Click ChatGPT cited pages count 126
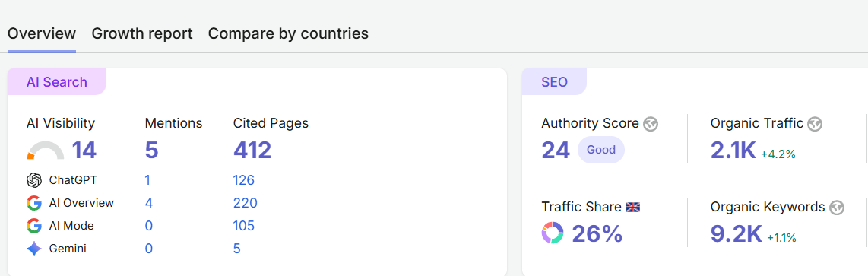Screen dimensions: 868x276 pos(243,180)
